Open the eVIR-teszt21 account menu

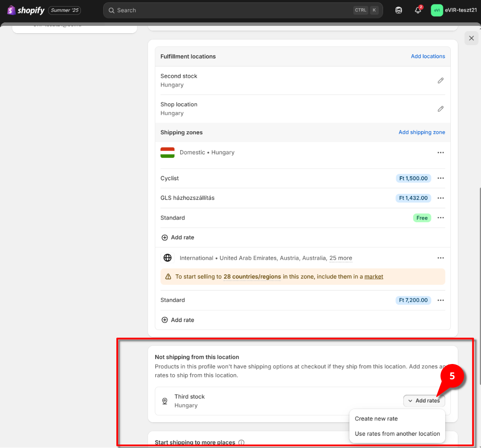[x=453, y=10]
